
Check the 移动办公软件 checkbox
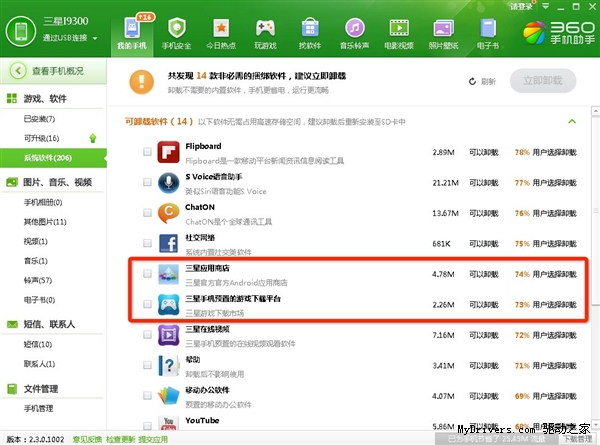click(x=147, y=396)
